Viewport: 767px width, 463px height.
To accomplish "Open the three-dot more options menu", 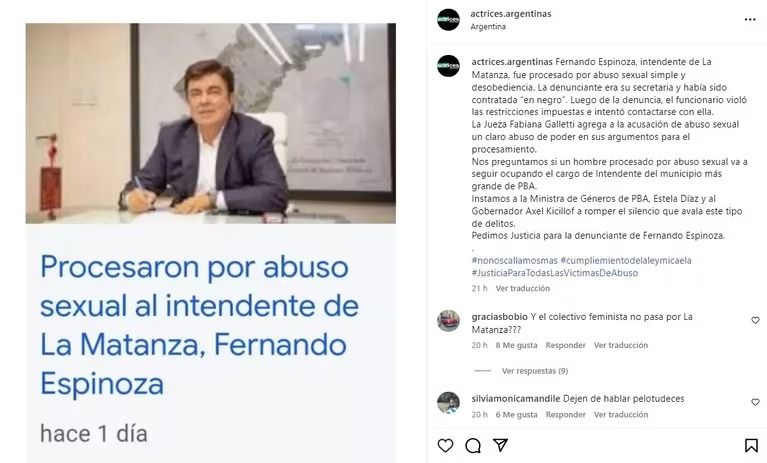I will pyautogui.click(x=750, y=20).
